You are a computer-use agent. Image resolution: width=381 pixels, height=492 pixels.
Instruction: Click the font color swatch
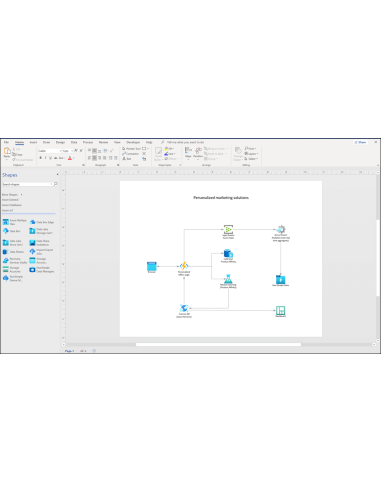pos(70,158)
